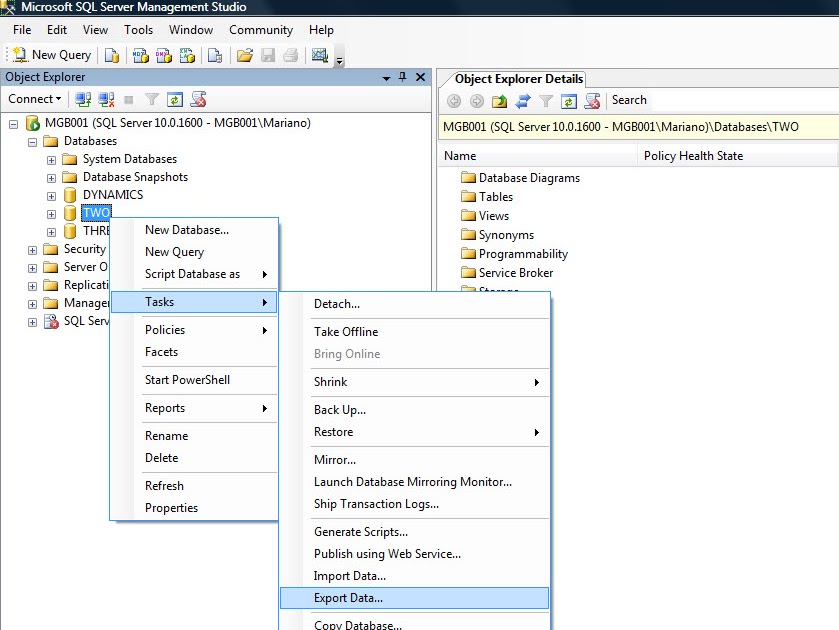Click Analysis Services XMLA Query icon
839x630 pixels.
(187, 55)
